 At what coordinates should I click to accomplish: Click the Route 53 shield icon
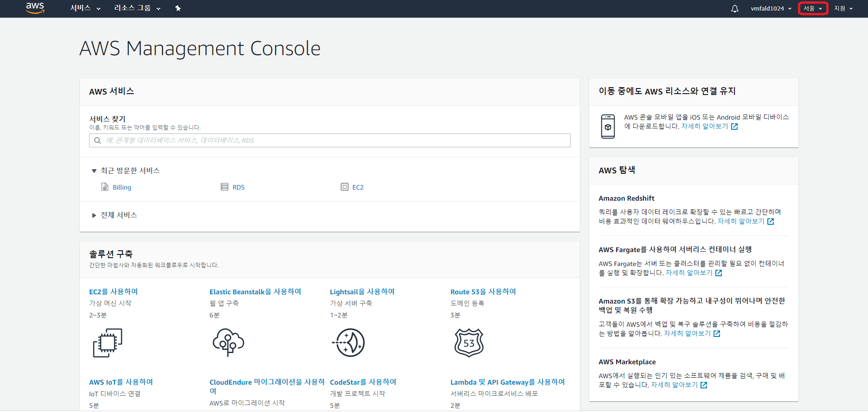469,343
